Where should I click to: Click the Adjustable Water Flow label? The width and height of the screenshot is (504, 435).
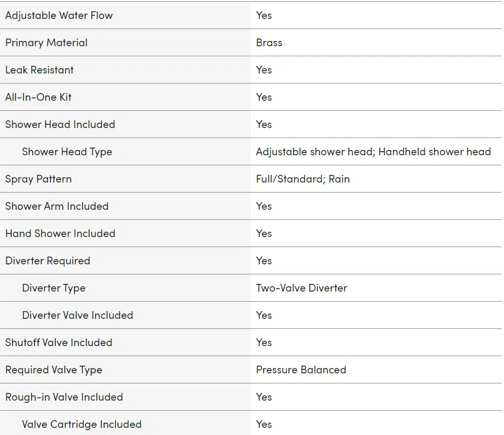tap(59, 15)
